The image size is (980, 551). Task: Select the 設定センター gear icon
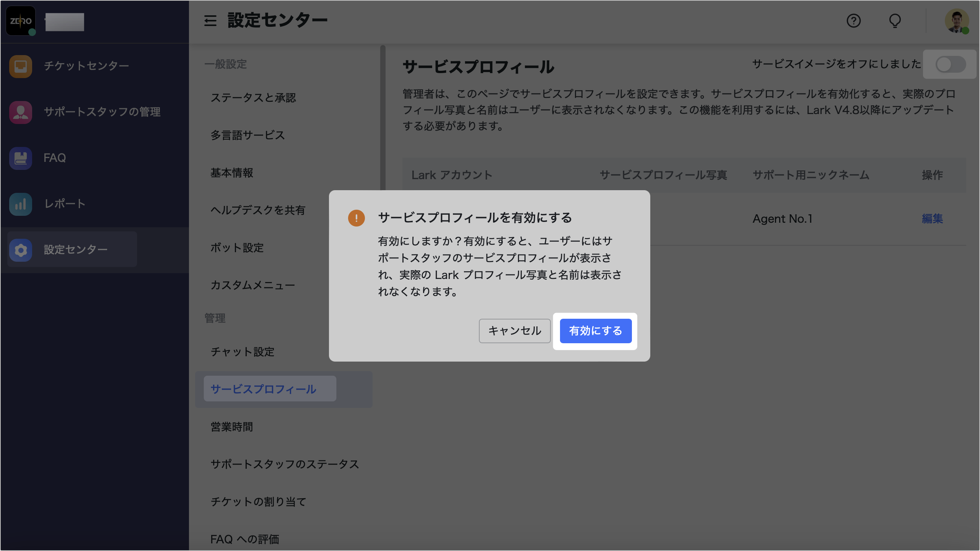point(20,250)
